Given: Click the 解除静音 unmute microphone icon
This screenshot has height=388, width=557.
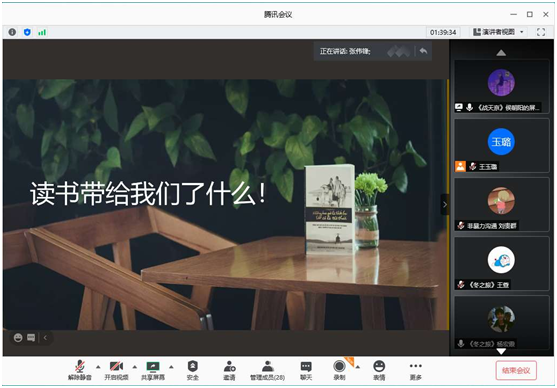Looking at the screenshot, I should [80, 366].
